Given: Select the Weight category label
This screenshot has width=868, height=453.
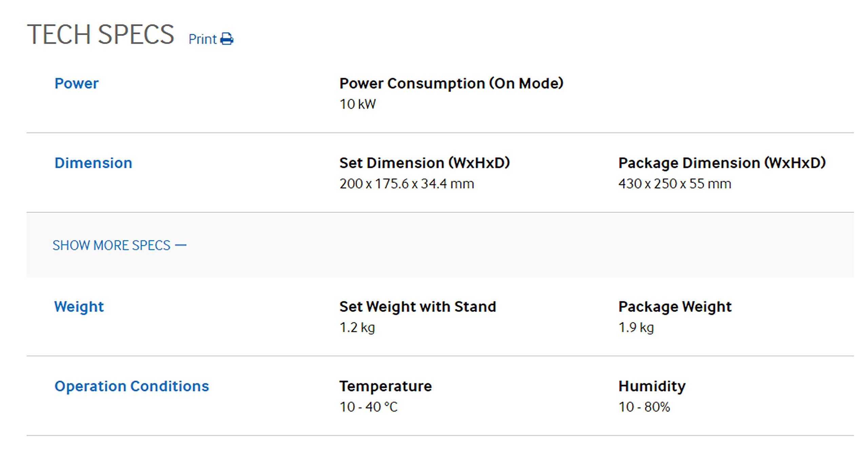Looking at the screenshot, I should point(79,307).
